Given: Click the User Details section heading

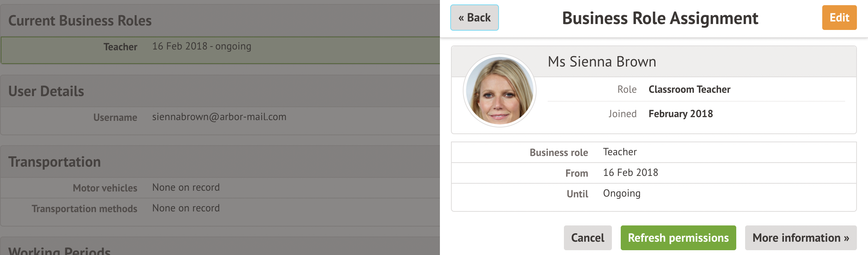Looking at the screenshot, I should (46, 91).
